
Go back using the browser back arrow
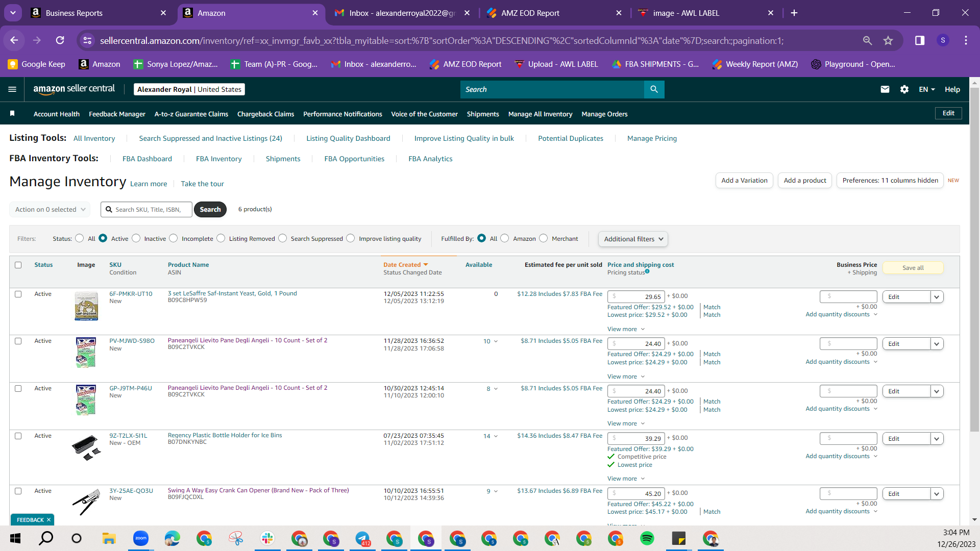click(14, 40)
